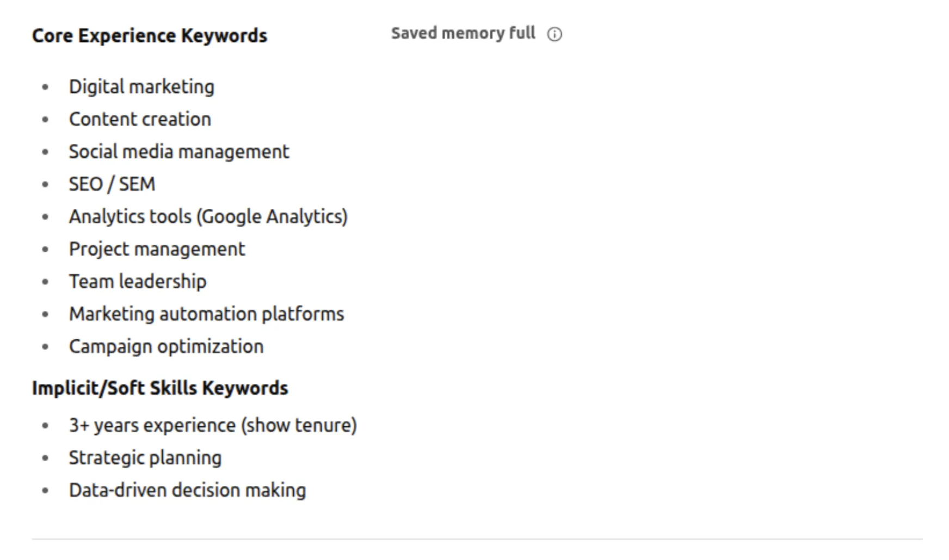This screenshot has height=560, width=949.
Task: Click the info icon beside Saved memory full
Action: [x=554, y=34]
